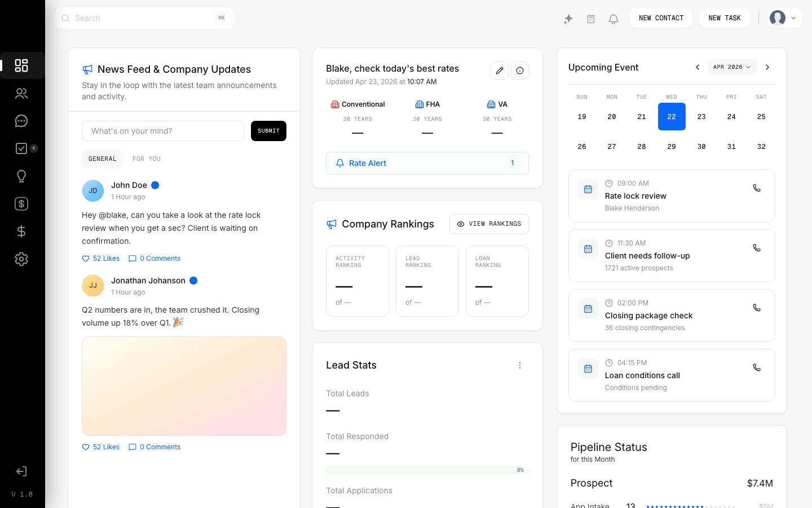Open user avatar profile dropdown

785,18
